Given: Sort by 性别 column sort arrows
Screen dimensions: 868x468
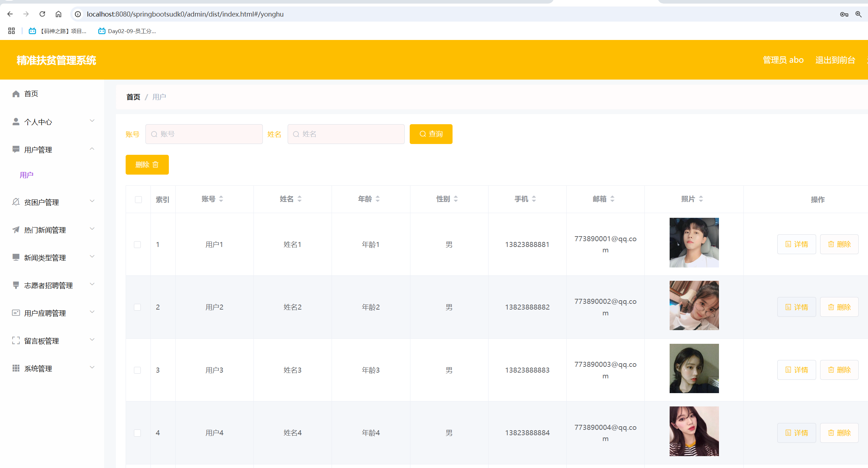Looking at the screenshot, I should tap(456, 199).
